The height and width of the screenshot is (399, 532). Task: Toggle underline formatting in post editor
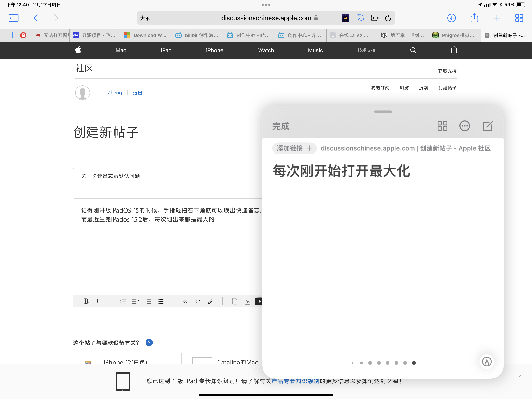point(99,301)
